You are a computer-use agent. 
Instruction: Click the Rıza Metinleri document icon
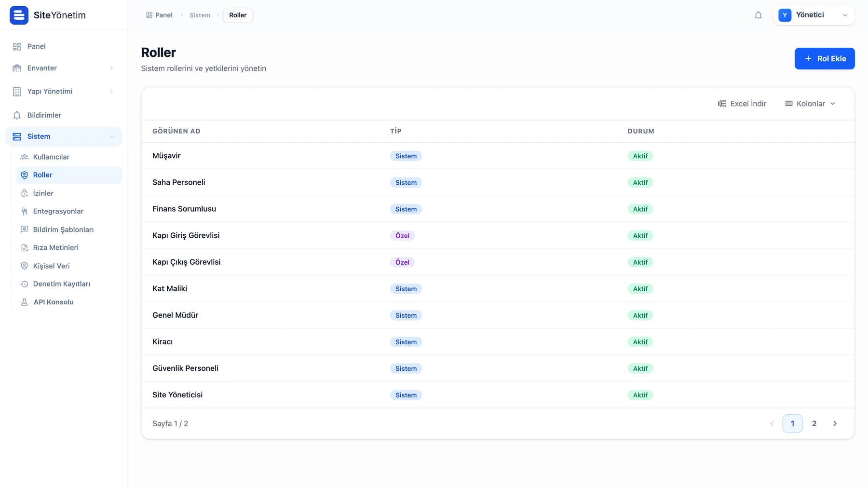tap(25, 248)
